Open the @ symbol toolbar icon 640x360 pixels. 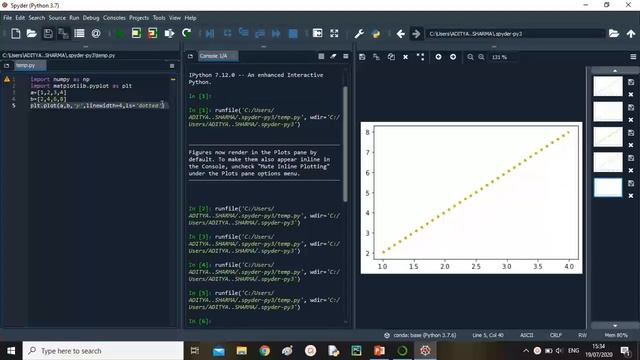click(x=96, y=33)
